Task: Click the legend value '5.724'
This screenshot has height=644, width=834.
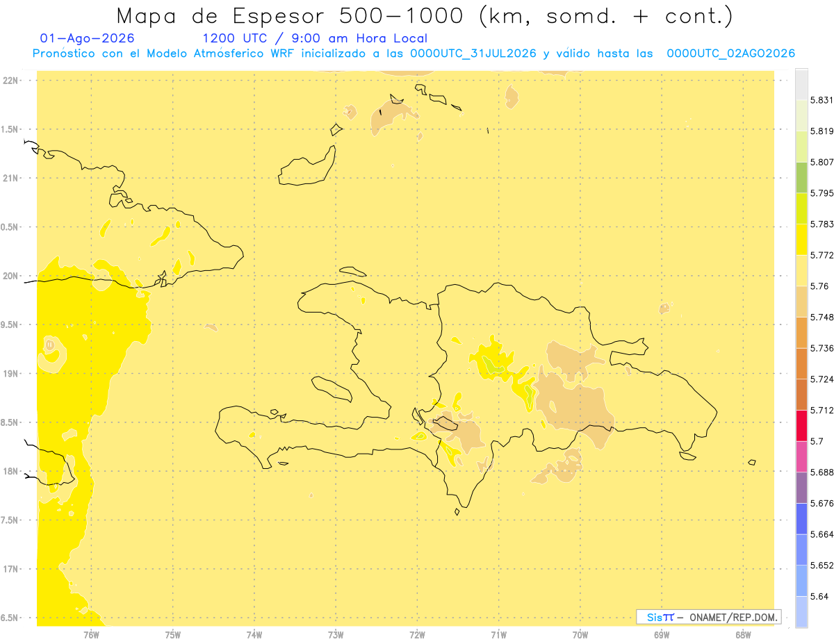Action: pyautogui.click(x=821, y=379)
